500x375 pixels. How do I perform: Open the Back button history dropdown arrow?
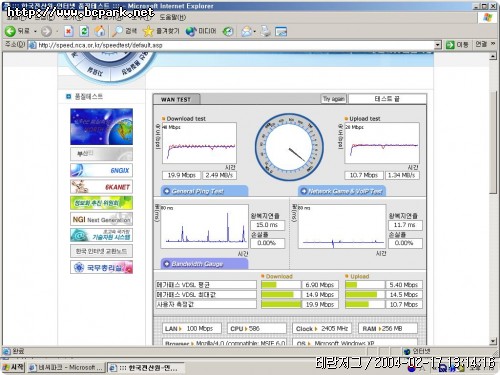pos(35,32)
